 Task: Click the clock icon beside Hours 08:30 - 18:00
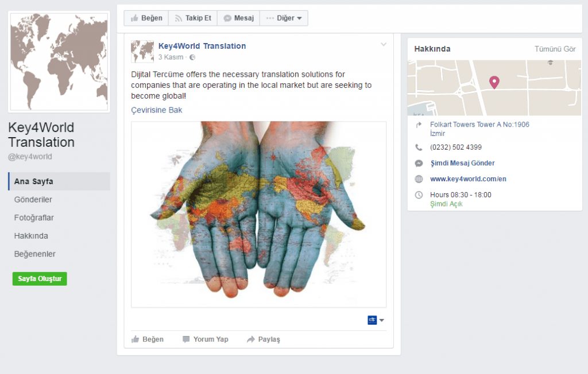point(420,194)
